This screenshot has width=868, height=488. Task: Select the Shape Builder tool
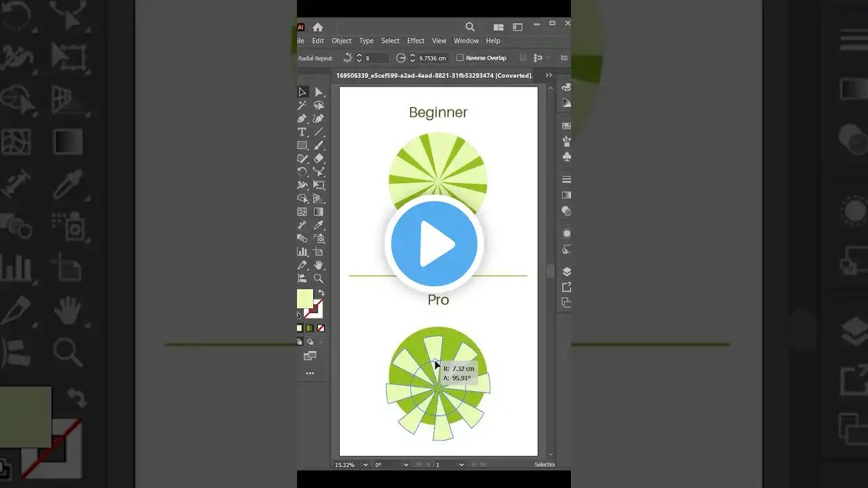click(x=302, y=199)
